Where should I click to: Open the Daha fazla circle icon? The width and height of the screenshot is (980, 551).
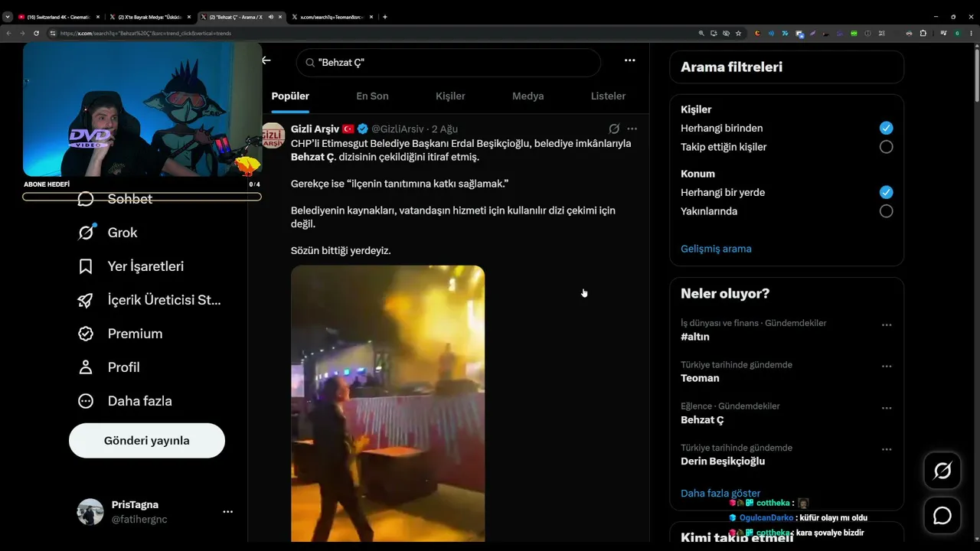[x=86, y=401]
